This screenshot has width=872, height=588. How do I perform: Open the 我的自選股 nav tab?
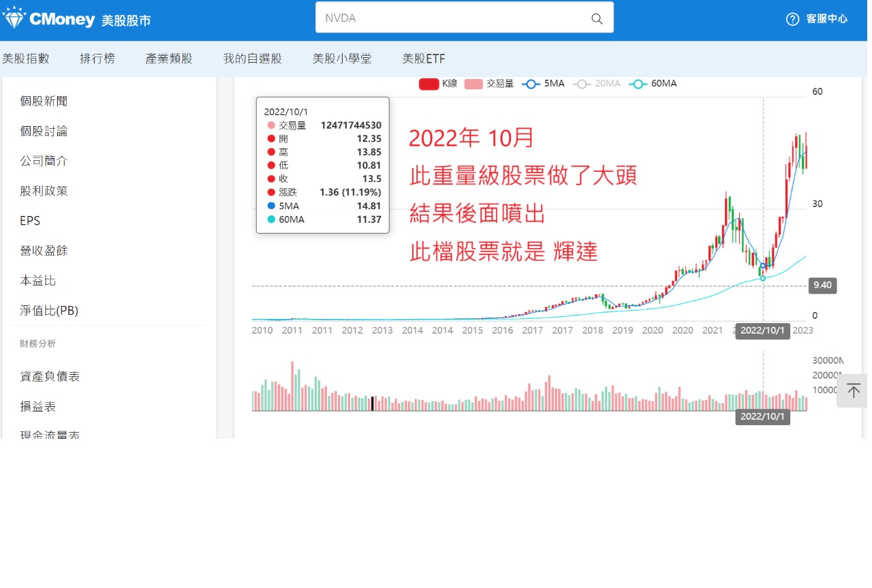tap(252, 59)
